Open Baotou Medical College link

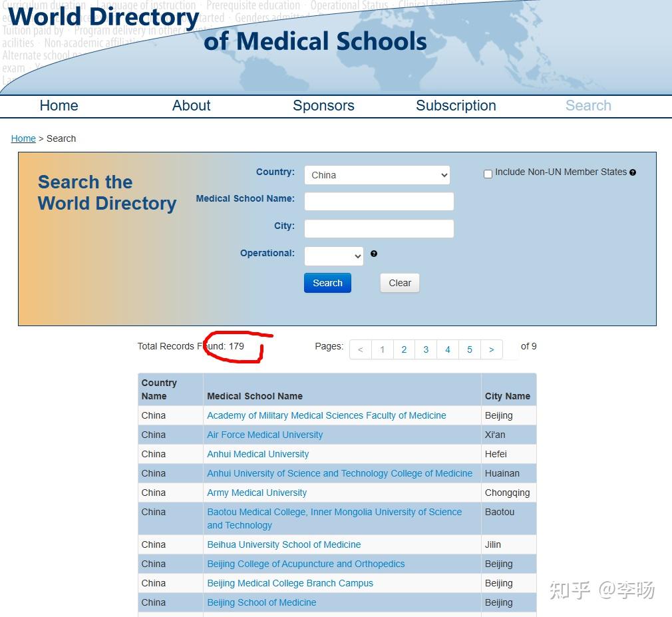(x=334, y=518)
